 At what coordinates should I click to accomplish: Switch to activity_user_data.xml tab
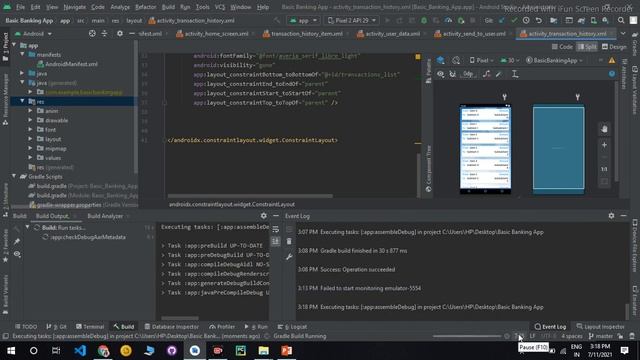click(x=389, y=34)
